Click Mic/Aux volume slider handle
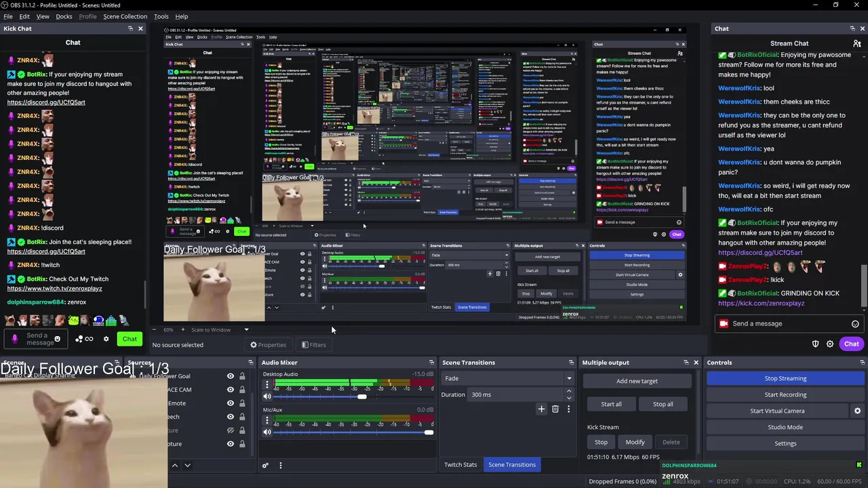This screenshot has height=488, width=868. click(x=429, y=432)
